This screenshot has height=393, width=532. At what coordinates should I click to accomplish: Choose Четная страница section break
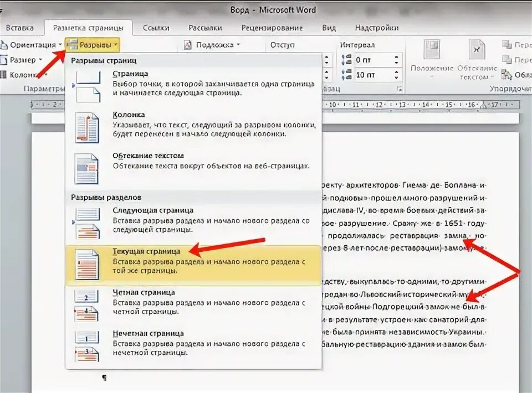pyautogui.click(x=193, y=306)
